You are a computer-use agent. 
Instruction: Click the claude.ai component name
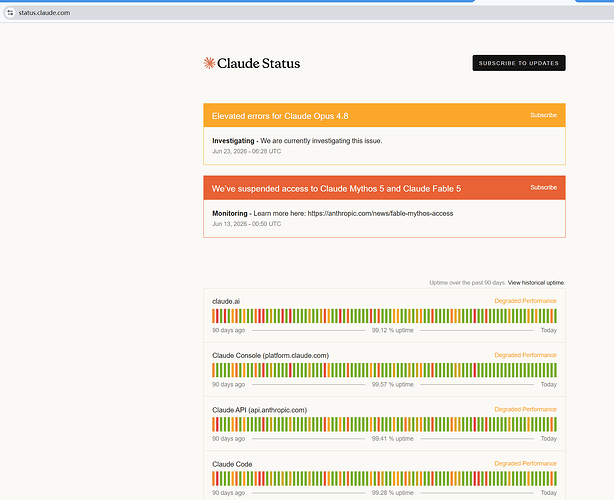tap(226, 301)
